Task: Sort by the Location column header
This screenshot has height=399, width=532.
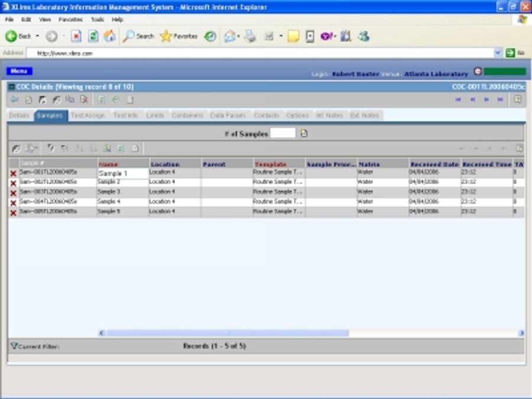Action: click(x=176, y=164)
